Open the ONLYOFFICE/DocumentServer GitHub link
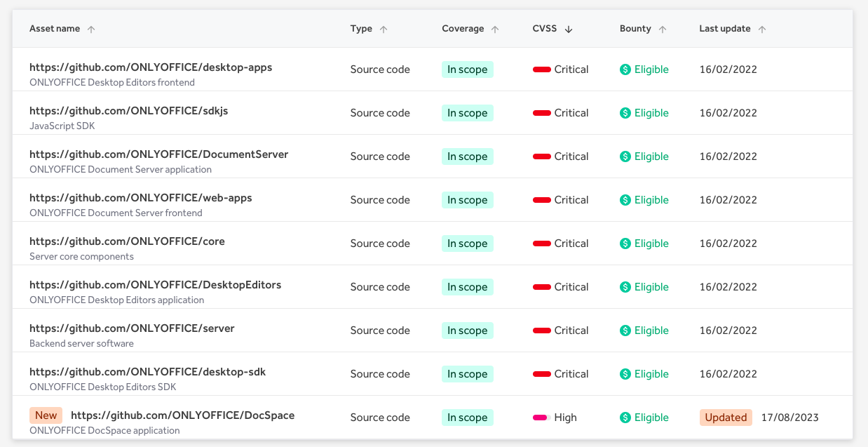The height and width of the screenshot is (447, 868). (158, 154)
